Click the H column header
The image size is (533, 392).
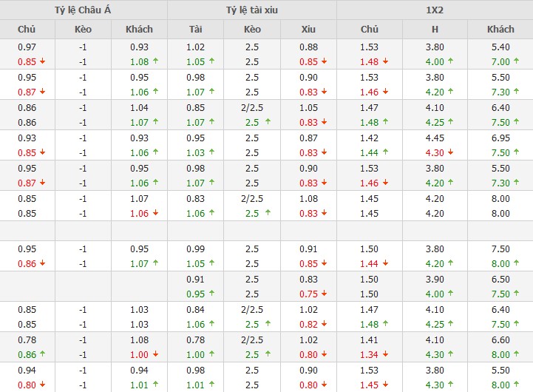point(435,29)
